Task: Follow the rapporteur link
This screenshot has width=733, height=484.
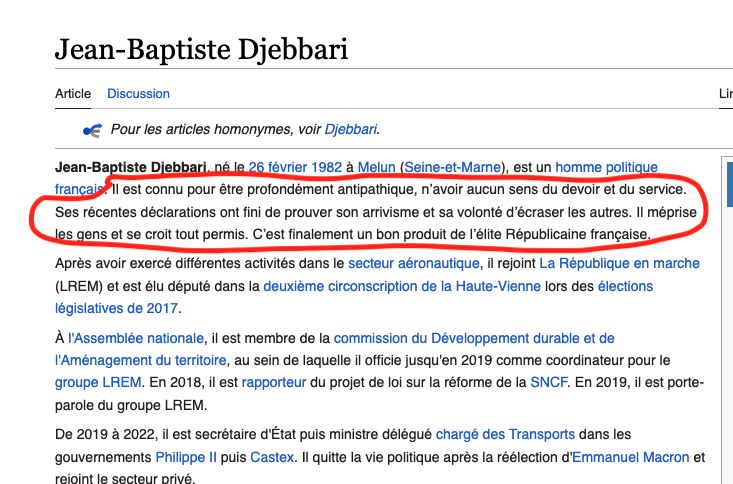Action: tap(273, 382)
